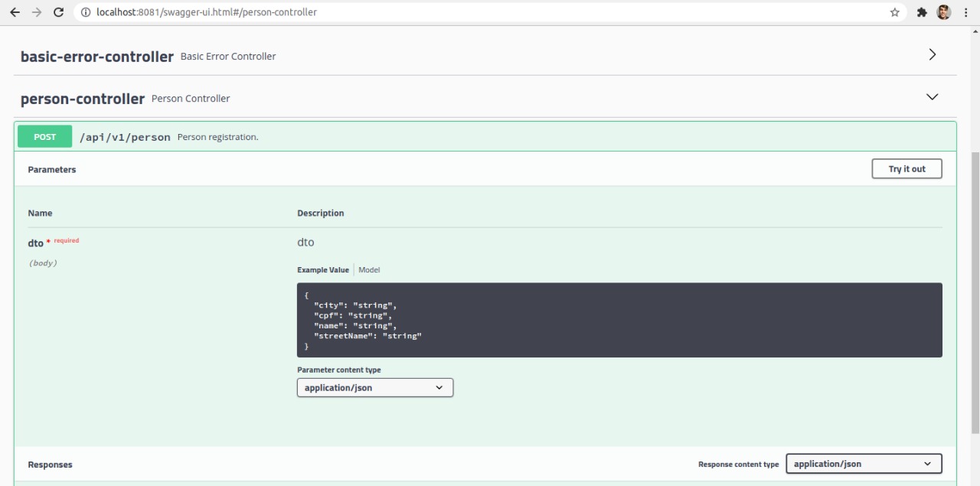
Task: Open the browser extensions puzzle icon
Action: pyautogui.click(x=922, y=12)
